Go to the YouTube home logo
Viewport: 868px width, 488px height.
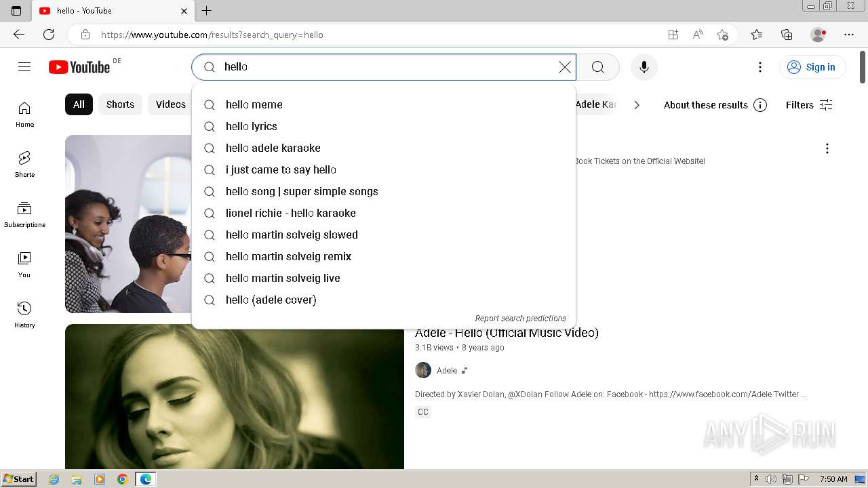point(79,67)
